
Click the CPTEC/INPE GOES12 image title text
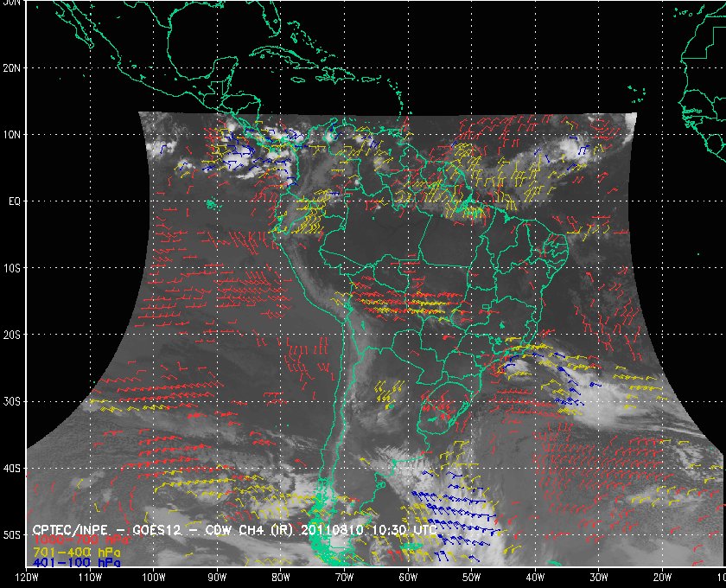tap(234, 530)
